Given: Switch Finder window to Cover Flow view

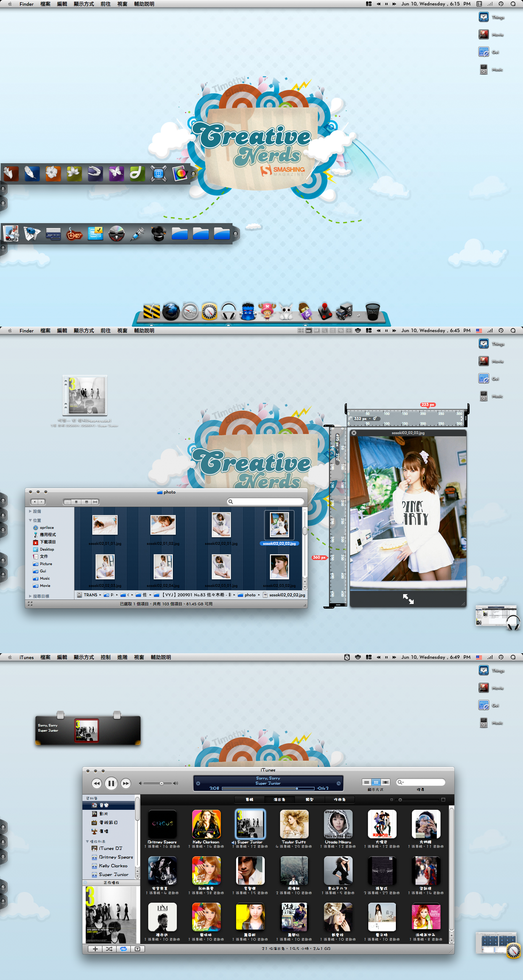Looking at the screenshot, I should pyautogui.click(x=95, y=502).
